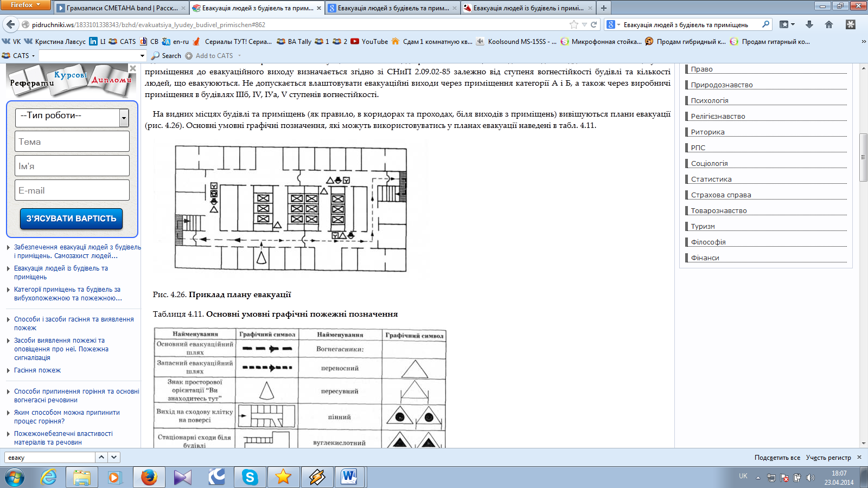Viewport: 868px width, 488px height.
Task: Close the advertisement banner X
Action: tap(133, 68)
